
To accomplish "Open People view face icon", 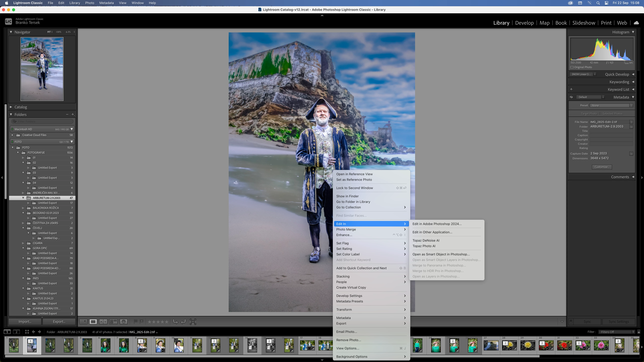I will [124, 322].
